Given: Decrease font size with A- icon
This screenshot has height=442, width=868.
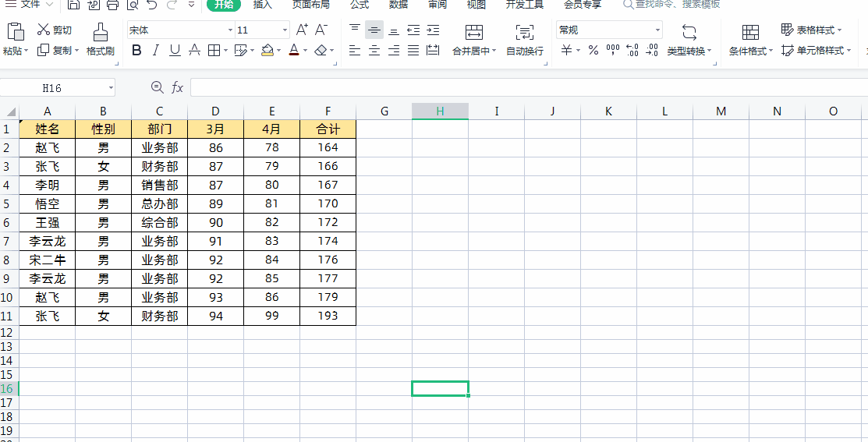Looking at the screenshot, I should (x=321, y=30).
